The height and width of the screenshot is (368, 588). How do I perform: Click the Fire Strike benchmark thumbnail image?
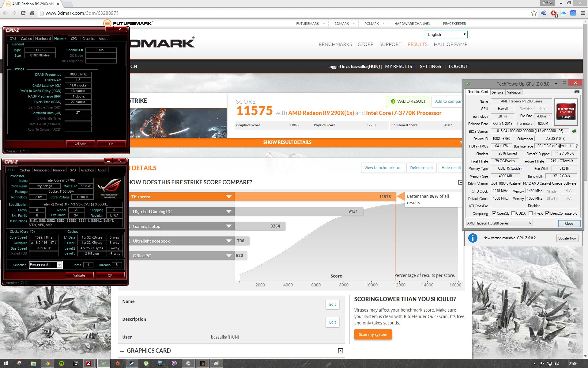tap(178, 123)
